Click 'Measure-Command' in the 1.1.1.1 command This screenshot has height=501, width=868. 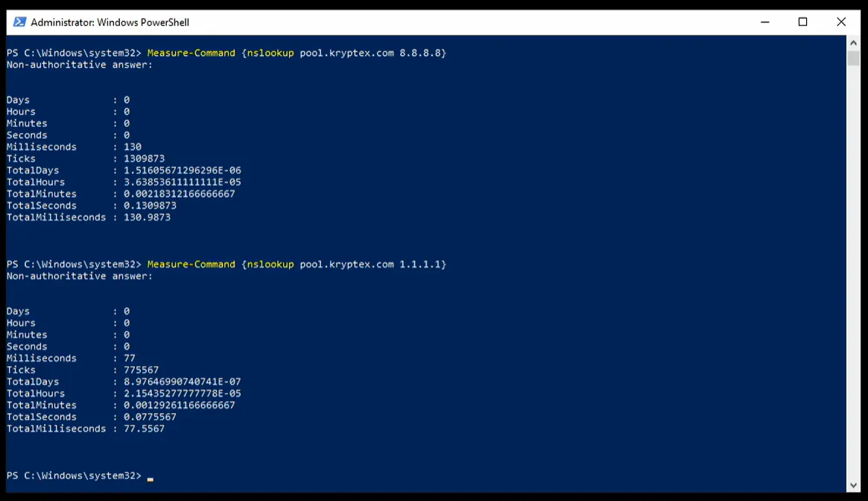pyautogui.click(x=191, y=265)
